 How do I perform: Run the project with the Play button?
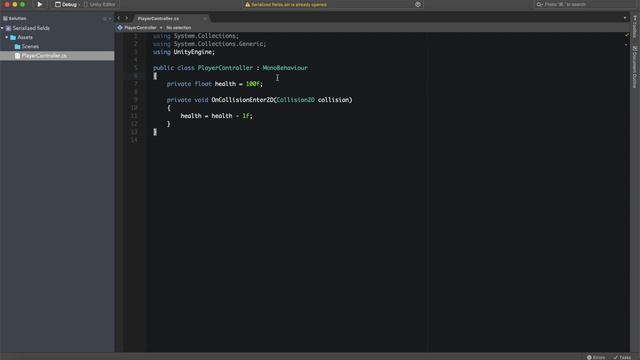[x=40, y=4]
